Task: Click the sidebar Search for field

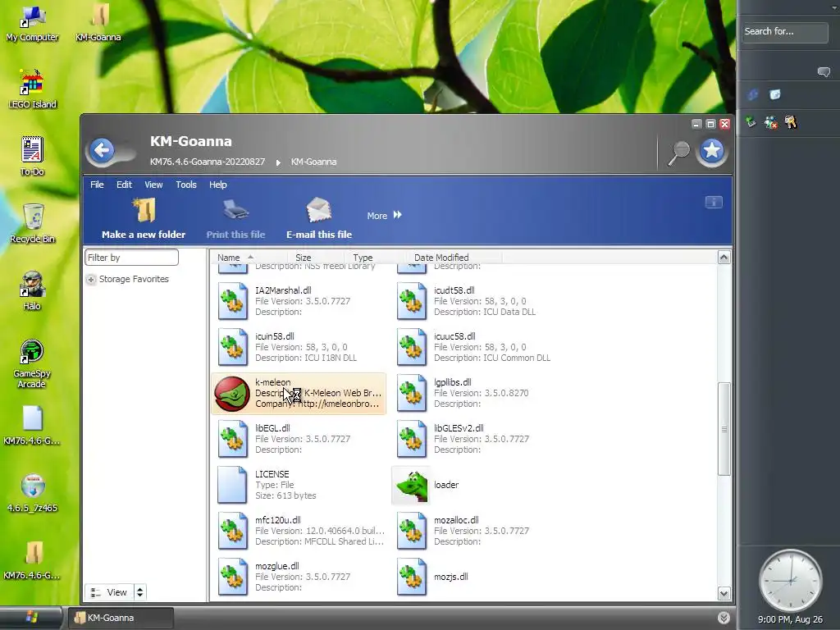Action: click(785, 32)
